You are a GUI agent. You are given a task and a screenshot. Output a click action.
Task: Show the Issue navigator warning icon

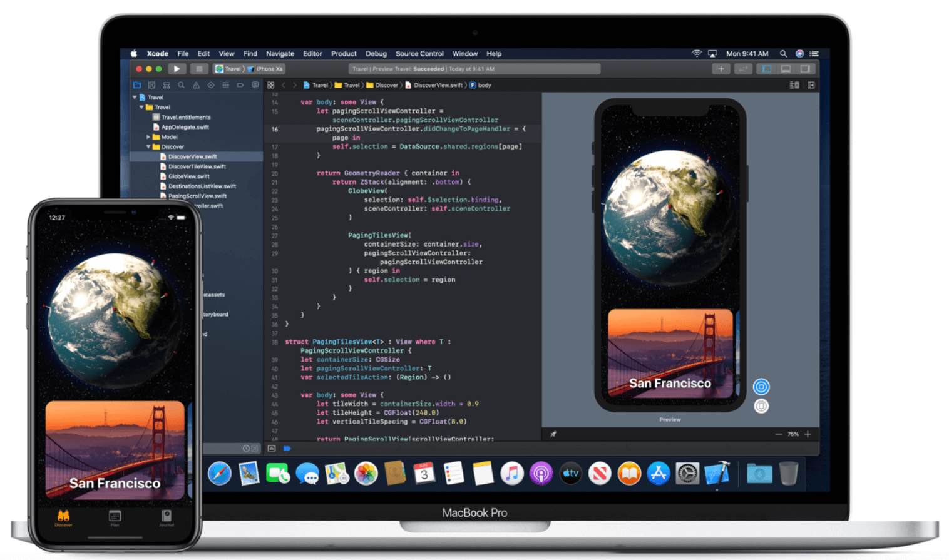tap(196, 85)
